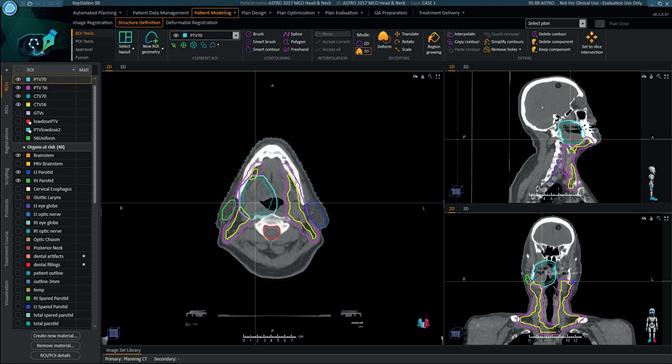
Task: Go to the QA Preparation module
Action: click(391, 13)
